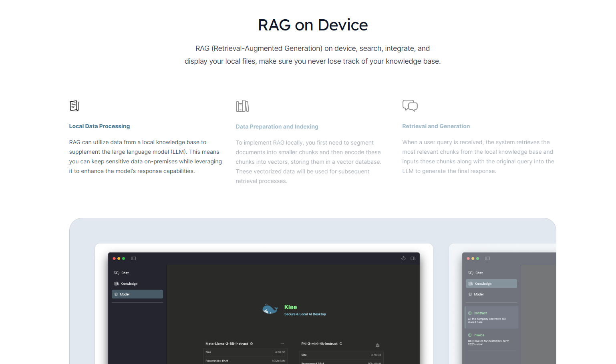Click the Data Preparation books icon

242,106
